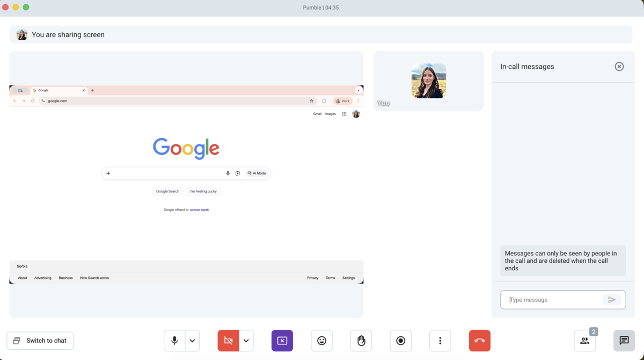The height and width of the screenshot is (360, 644).
Task: Click the green macOS fullscreen button
Action: [x=26, y=8]
